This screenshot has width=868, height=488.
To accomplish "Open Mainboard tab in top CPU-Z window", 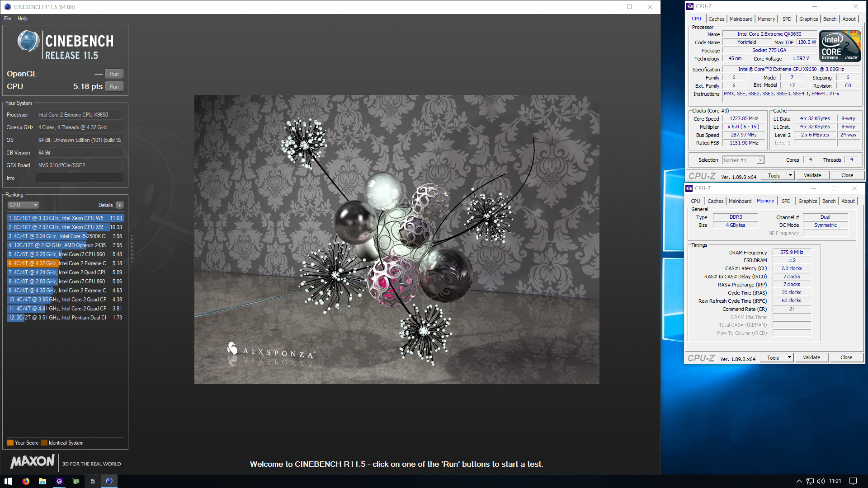I will tap(741, 19).
